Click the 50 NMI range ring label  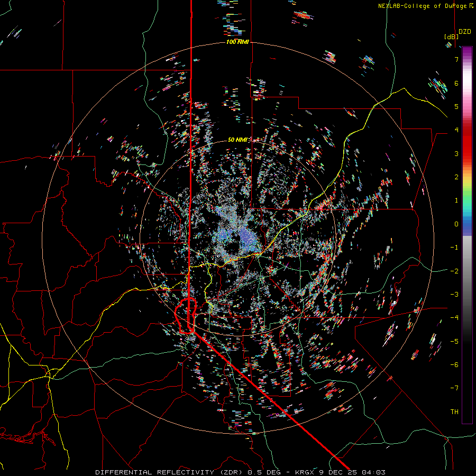pyautogui.click(x=237, y=140)
